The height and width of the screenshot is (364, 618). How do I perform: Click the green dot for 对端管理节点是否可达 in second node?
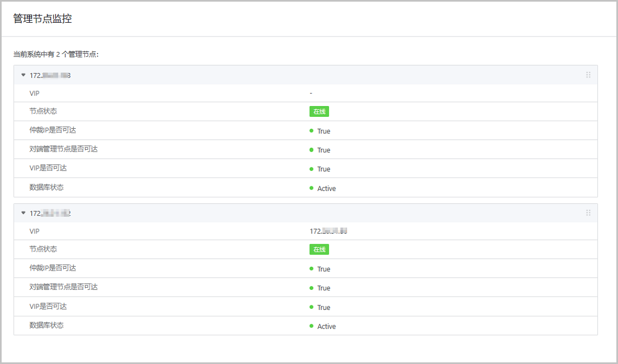click(x=312, y=288)
